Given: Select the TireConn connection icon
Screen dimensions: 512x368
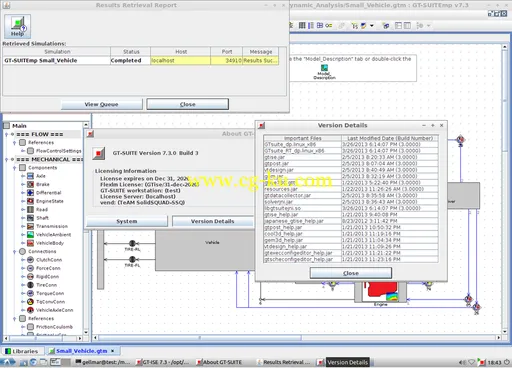Looking at the screenshot, I should [30, 285].
